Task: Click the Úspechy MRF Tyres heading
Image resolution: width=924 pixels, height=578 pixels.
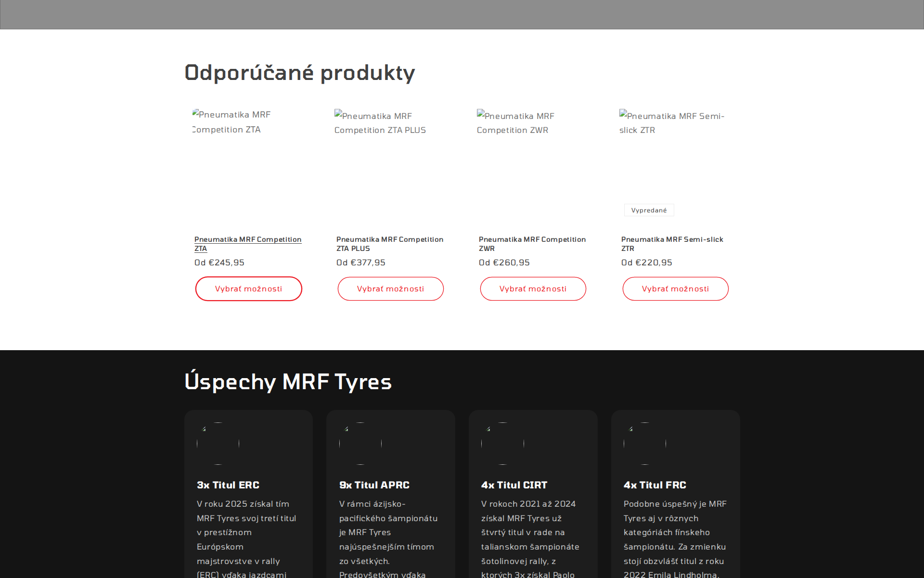Action: (288, 381)
